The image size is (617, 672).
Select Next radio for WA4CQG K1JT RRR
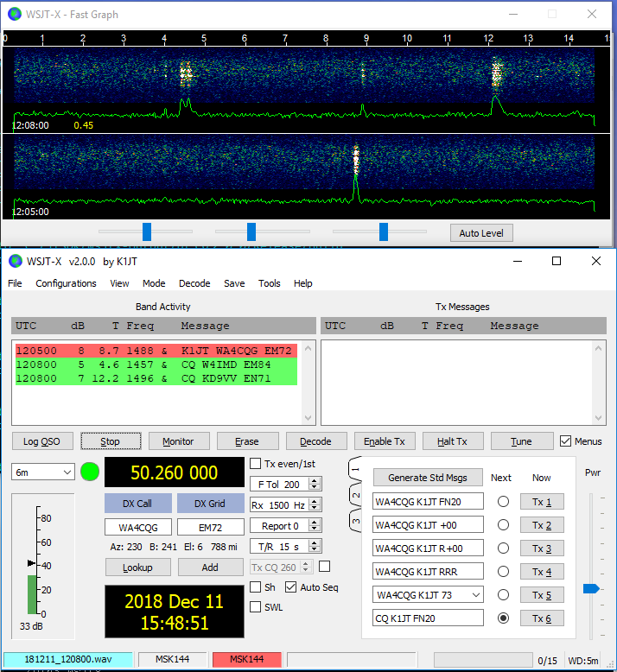504,572
